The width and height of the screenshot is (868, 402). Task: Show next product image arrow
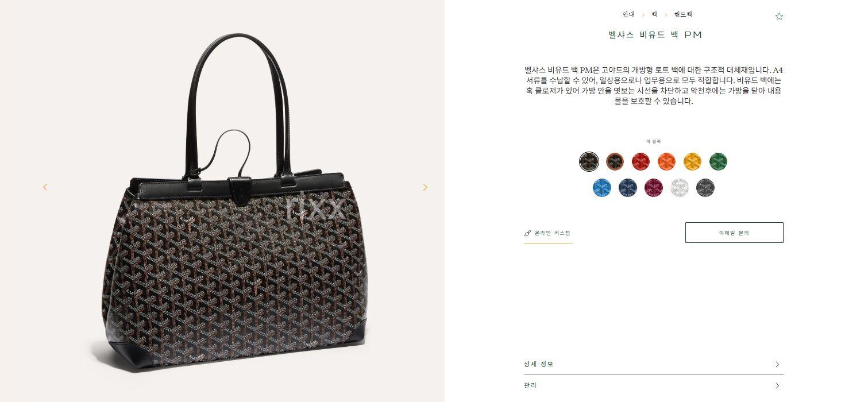pyautogui.click(x=425, y=187)
